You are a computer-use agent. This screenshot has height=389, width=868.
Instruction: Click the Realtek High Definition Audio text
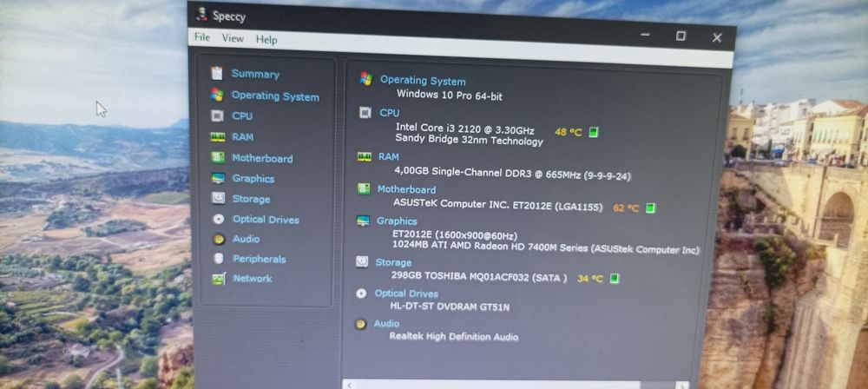[x=453, y=336]
